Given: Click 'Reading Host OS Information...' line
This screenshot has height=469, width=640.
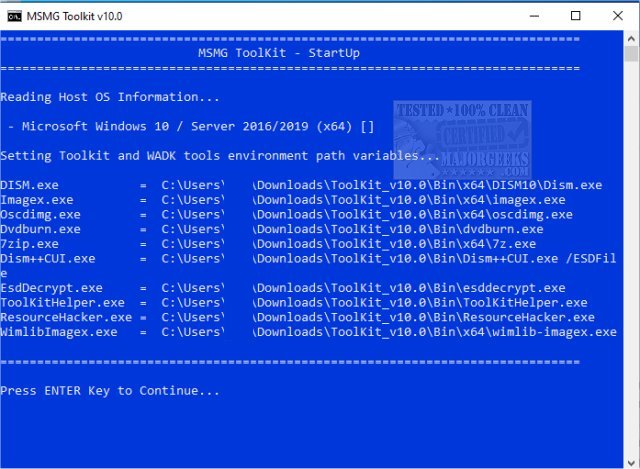Looking at the screenshot, I should pos(110,97).
